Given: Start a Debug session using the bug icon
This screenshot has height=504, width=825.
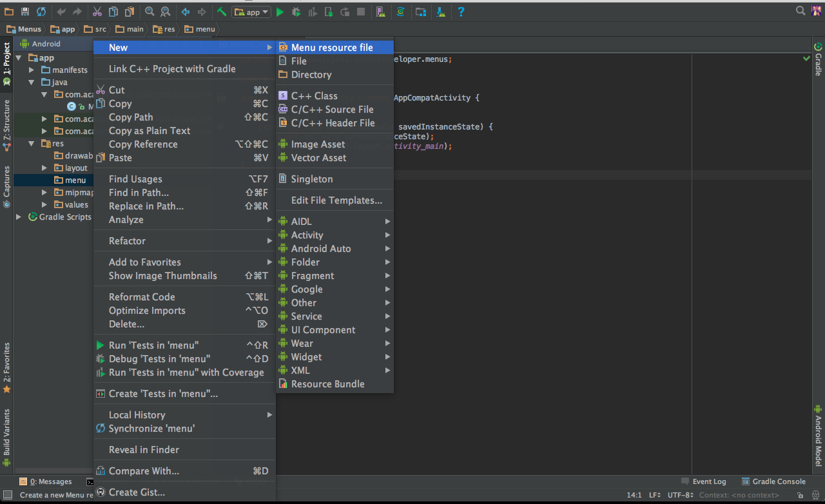Looking at the screenshot, I should tap(295, 12).
